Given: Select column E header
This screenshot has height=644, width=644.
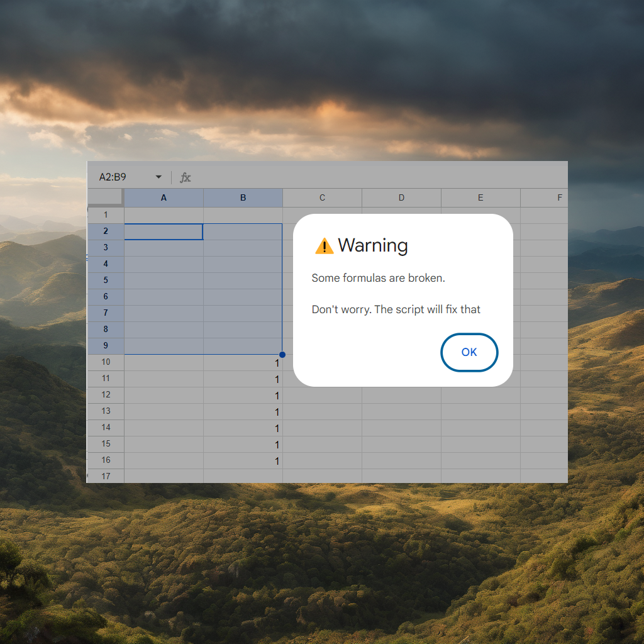Looking at the screenshot, I should 480,198.
